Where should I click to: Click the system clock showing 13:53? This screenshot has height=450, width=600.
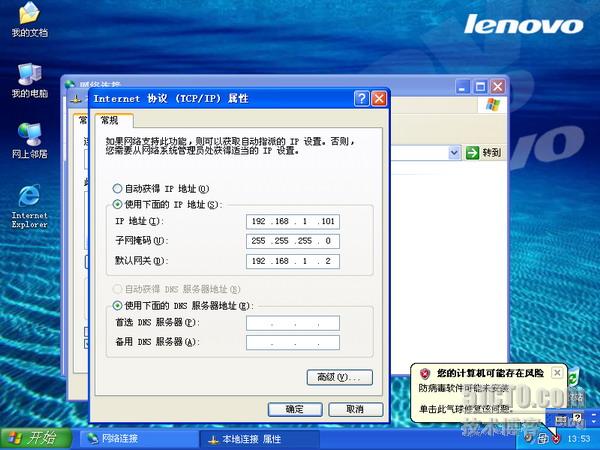pyautogui.click(x=579, y=439)
